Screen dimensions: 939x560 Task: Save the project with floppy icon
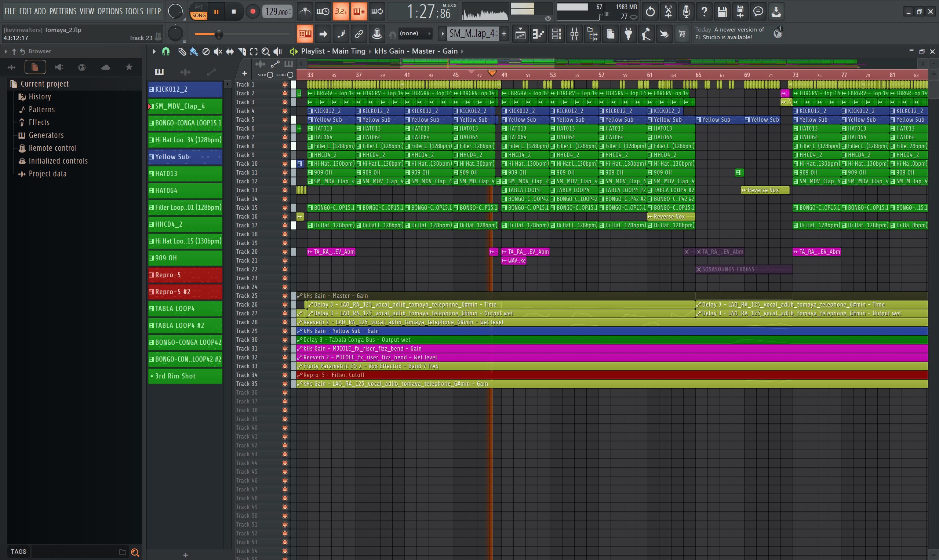[722, 11]
